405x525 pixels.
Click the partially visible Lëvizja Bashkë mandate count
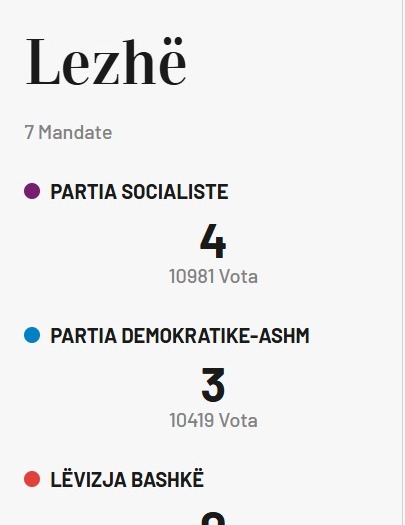[x=213, y=518]
